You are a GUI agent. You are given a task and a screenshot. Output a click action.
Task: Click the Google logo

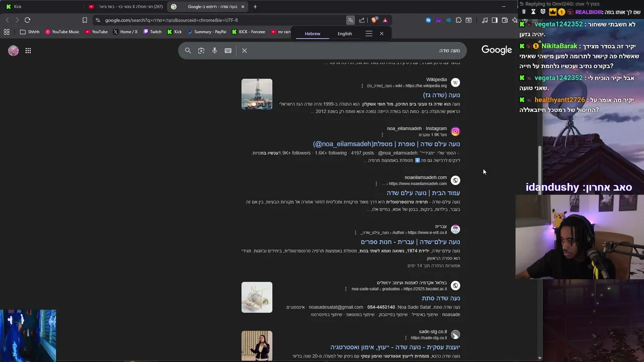click(497, 50)
